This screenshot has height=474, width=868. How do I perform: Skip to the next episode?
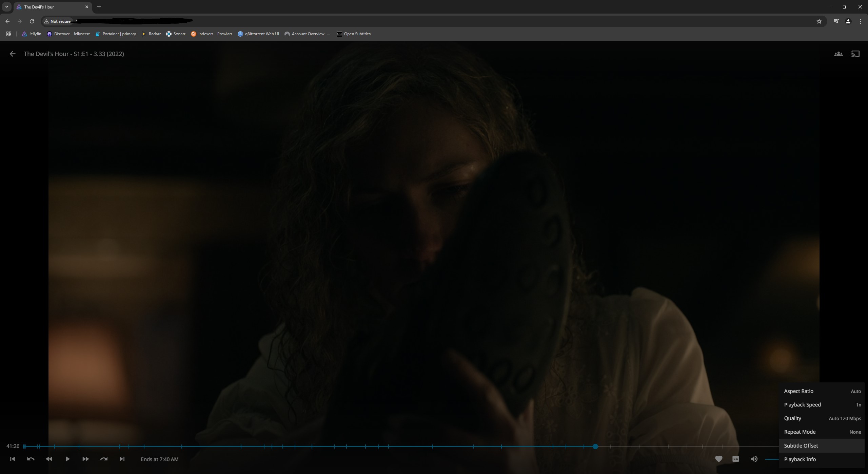(x=122, y=459)
